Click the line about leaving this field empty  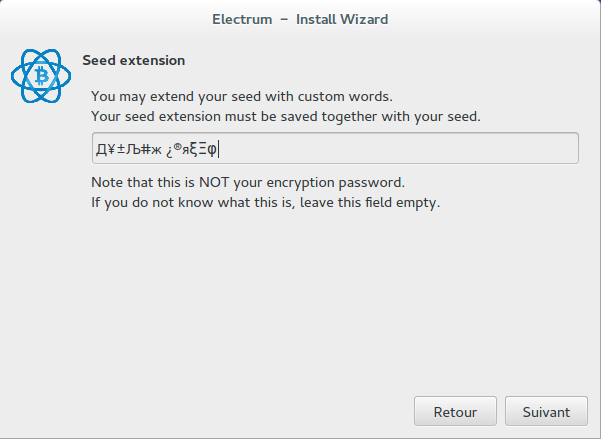(265, 202)
